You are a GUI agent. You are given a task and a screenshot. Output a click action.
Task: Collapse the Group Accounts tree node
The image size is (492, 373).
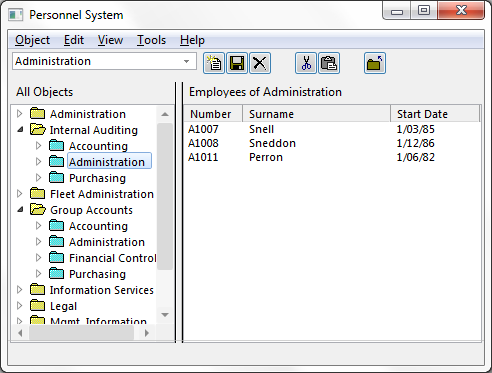point(20,210)
